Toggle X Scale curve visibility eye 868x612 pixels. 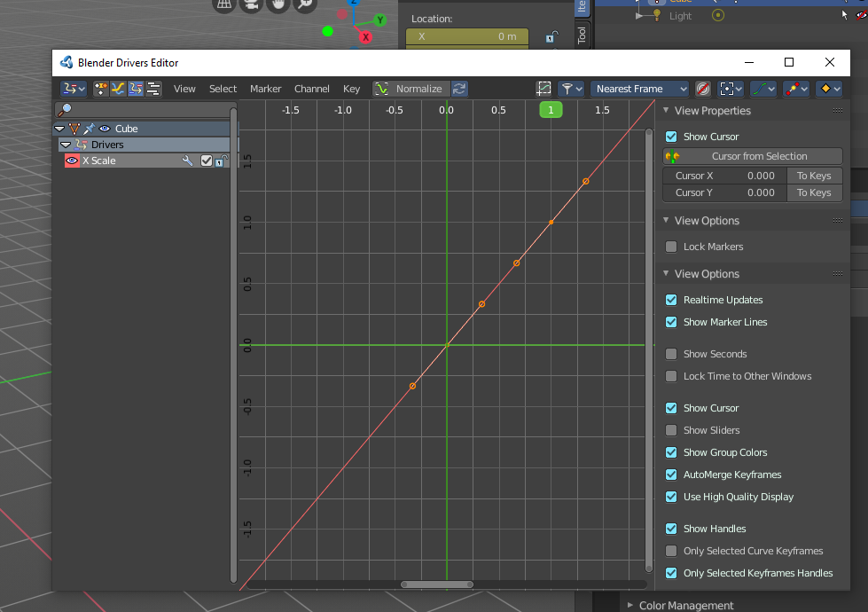(72, 161)
